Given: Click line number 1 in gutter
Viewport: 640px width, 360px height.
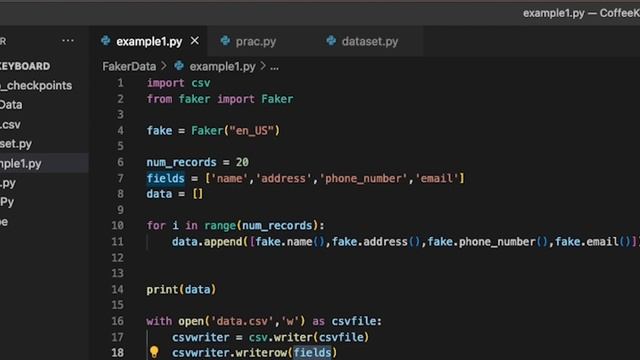Looking at the screenshot, I should tap(120, 83).
